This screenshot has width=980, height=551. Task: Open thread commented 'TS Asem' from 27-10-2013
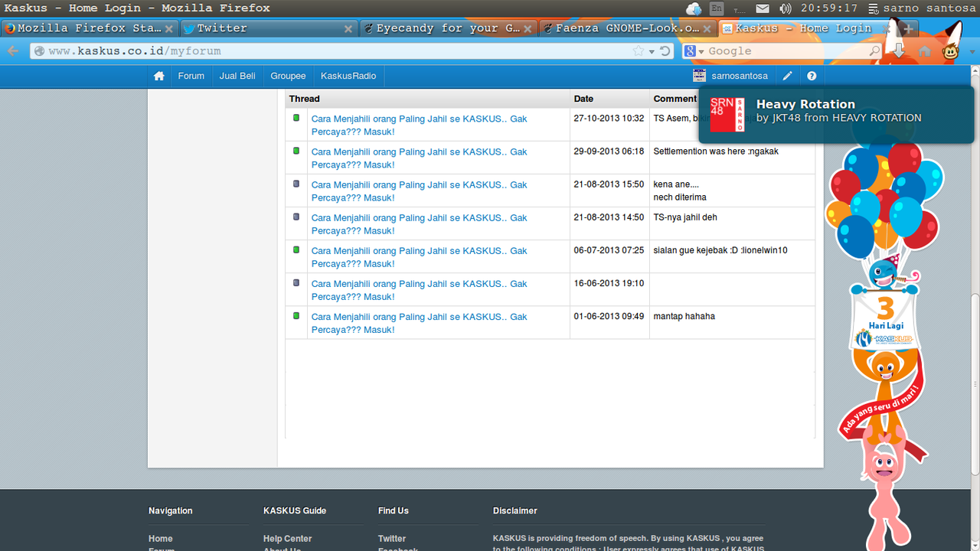coord(419,125)
